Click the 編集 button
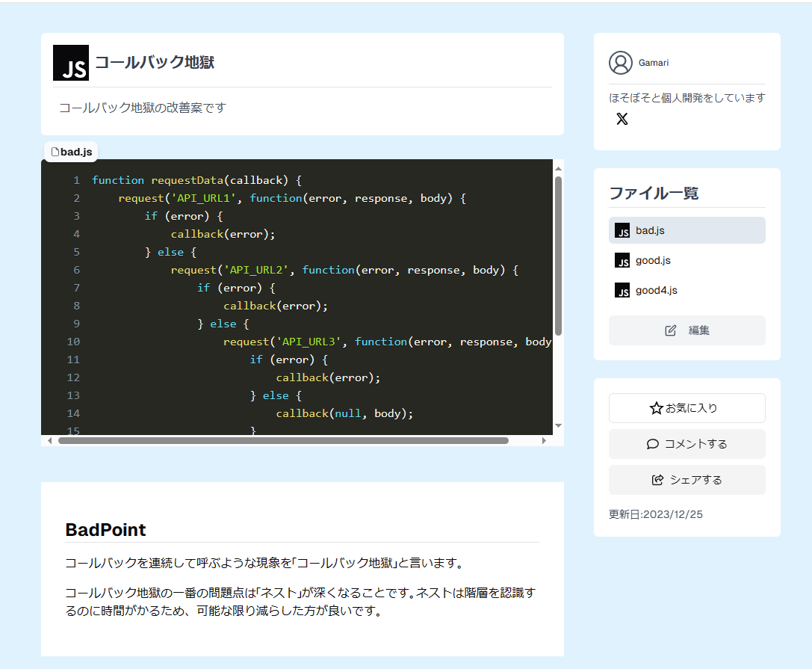The image size is (812, 669). coord(687,330)
